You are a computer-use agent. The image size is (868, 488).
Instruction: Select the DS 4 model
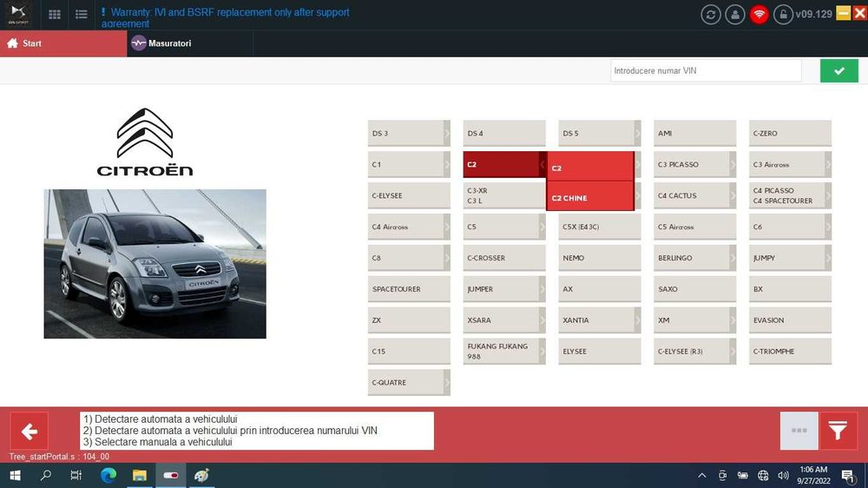tap(504, 134)
